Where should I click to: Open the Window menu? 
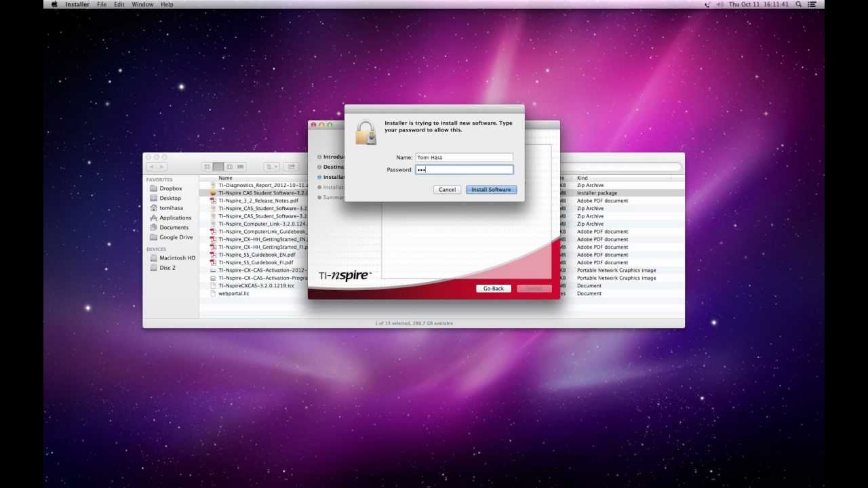click(x=142, y=4)
